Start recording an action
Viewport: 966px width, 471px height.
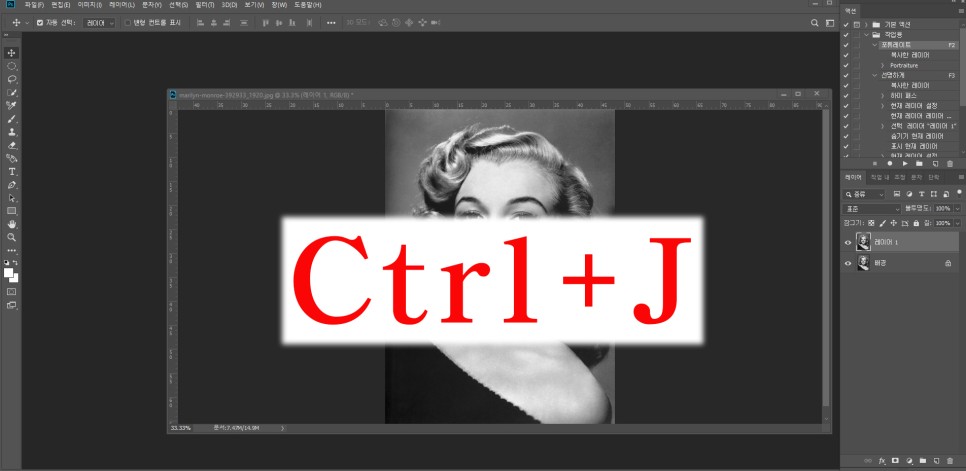890,164
